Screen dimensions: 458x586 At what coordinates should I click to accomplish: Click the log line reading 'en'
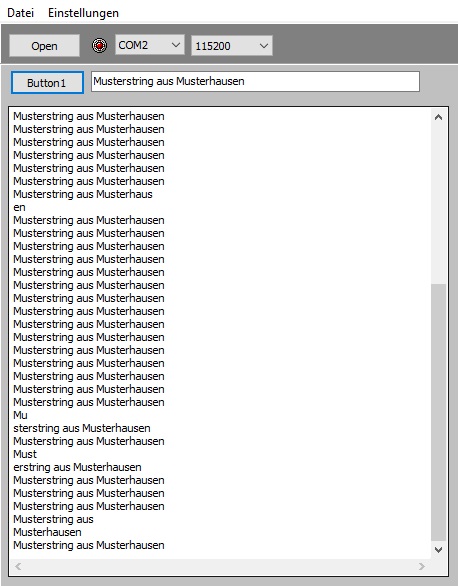click(x=19, y=207)
